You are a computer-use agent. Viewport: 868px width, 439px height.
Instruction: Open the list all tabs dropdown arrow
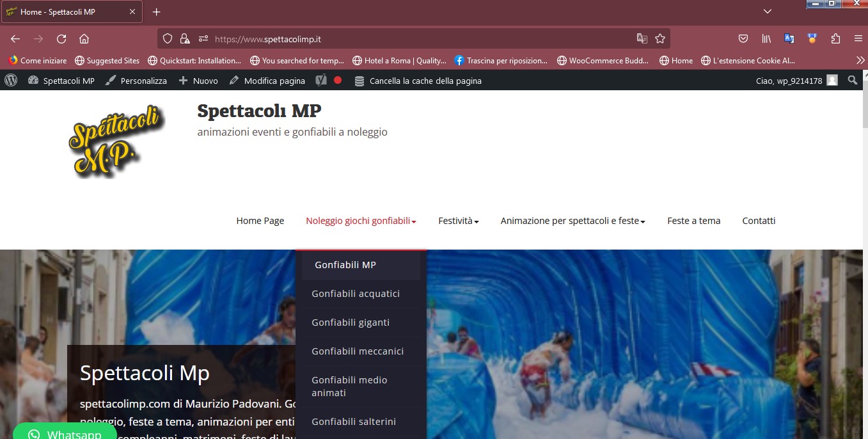(768, 12)
